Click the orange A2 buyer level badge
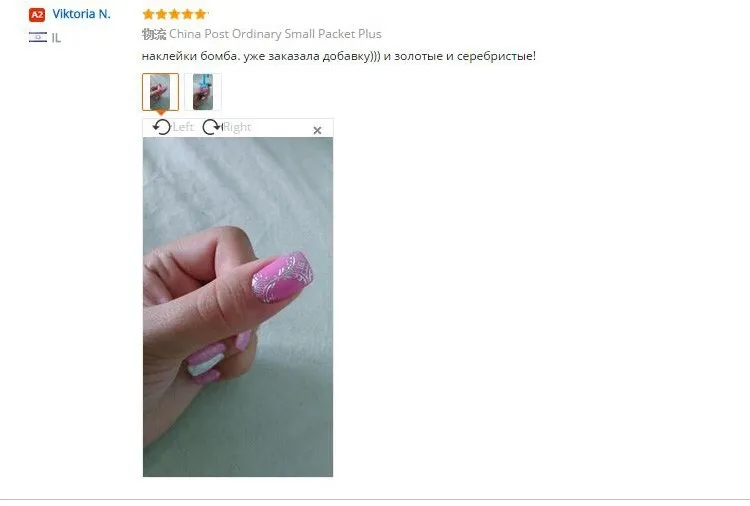This screenshot has width=750, height=506. click(37, 15)
